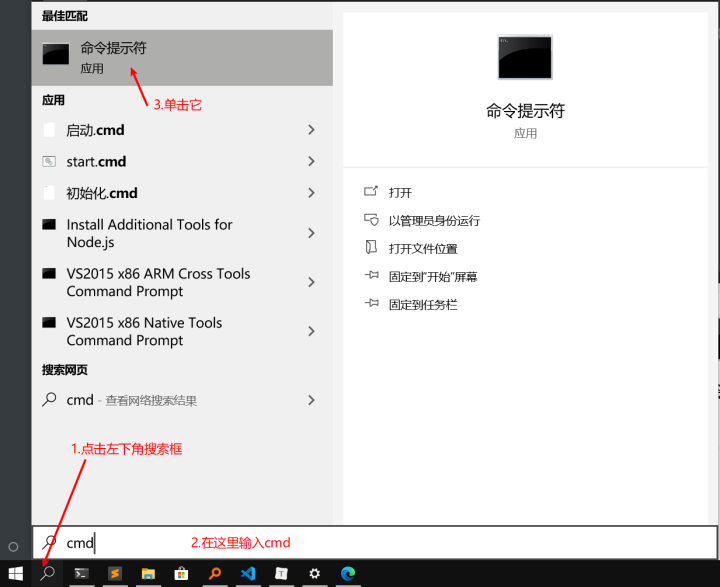Open Sublime Text from taskbar
The width and height of the screenshot is (720, 587).
(x=115, y=573)
